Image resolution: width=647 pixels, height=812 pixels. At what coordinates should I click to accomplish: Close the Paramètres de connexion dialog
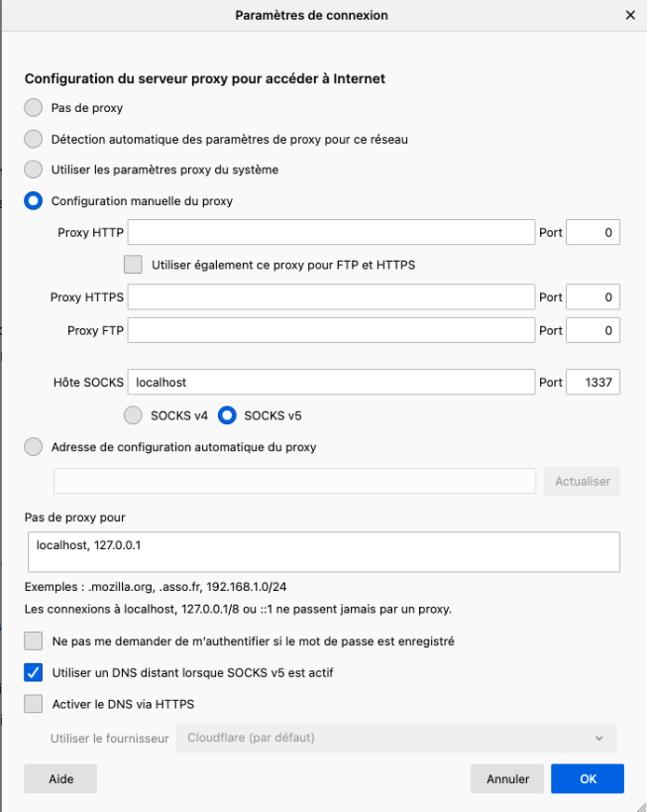(x=630, y=15)
